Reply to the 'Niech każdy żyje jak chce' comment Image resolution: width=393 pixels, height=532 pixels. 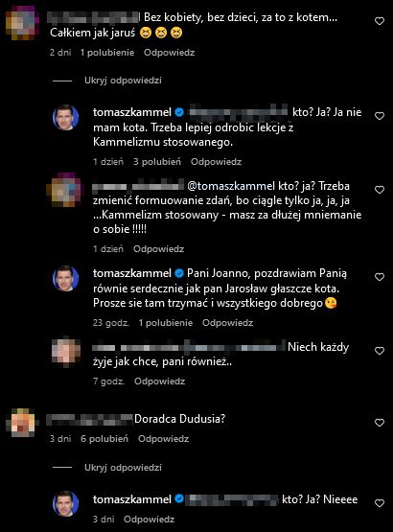159,382
